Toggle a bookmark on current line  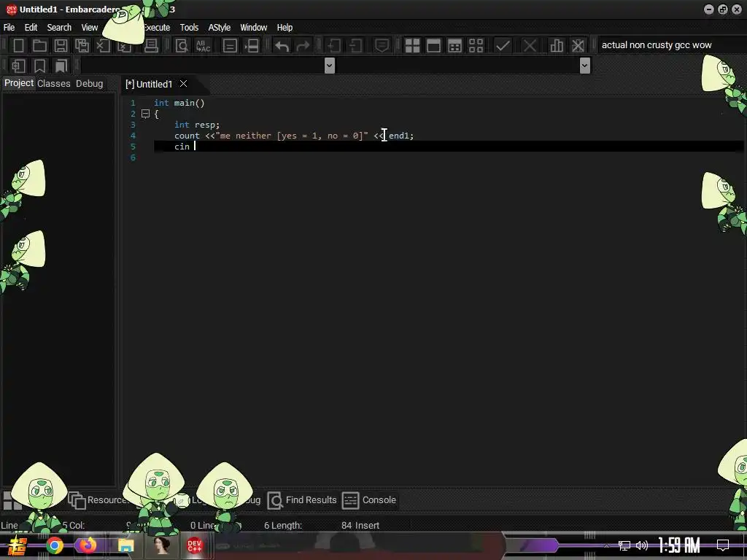coord(39,66)
